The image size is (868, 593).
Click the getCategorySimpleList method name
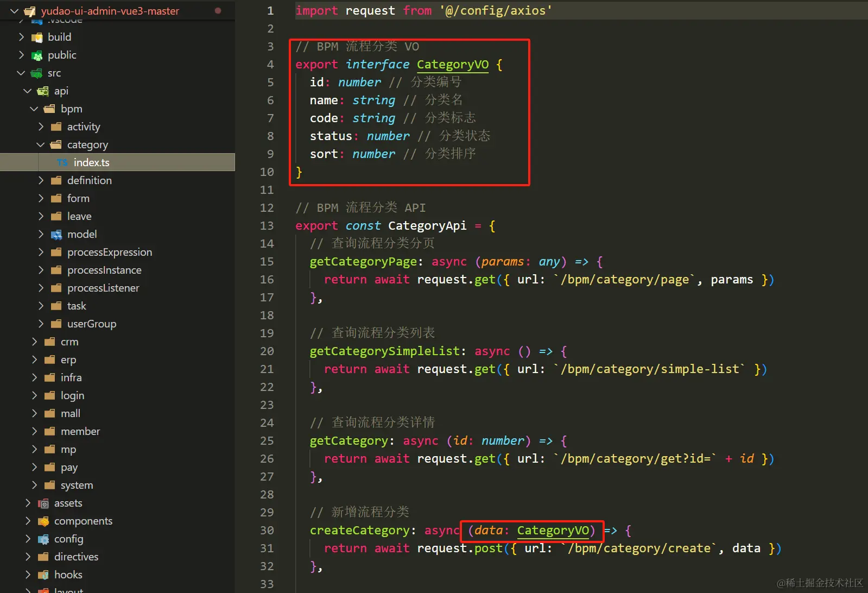click(x=385, y=351)
